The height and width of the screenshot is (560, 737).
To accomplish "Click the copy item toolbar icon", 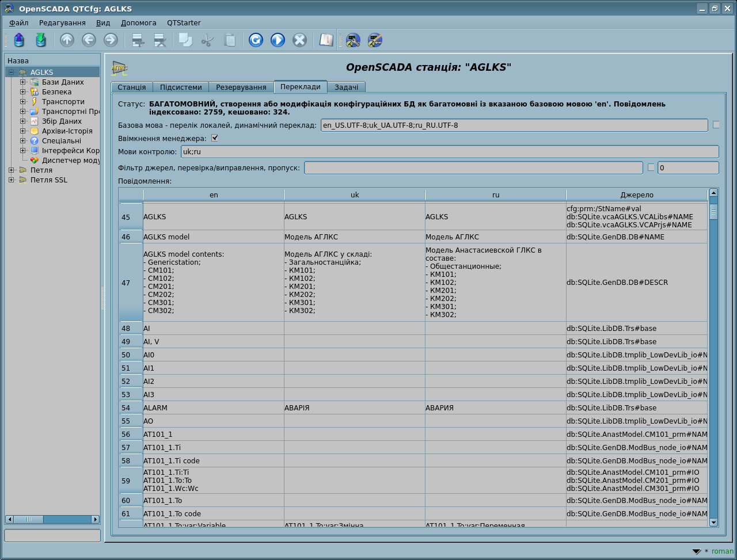I will click(185, 40).
